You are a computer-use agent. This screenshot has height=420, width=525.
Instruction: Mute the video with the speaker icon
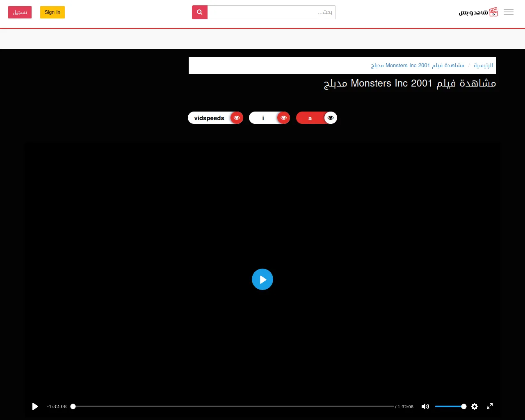(x=425, y=406)
